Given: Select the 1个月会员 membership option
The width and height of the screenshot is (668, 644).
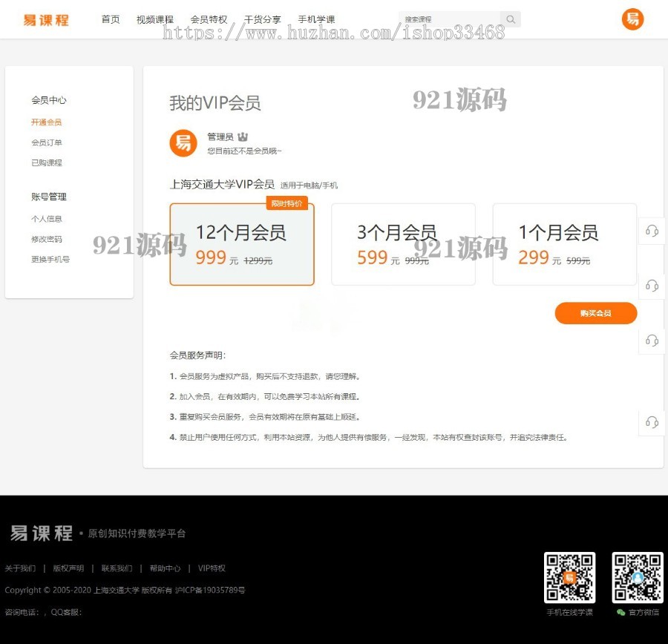Looking at the screenshot, I should click(565, 244).
